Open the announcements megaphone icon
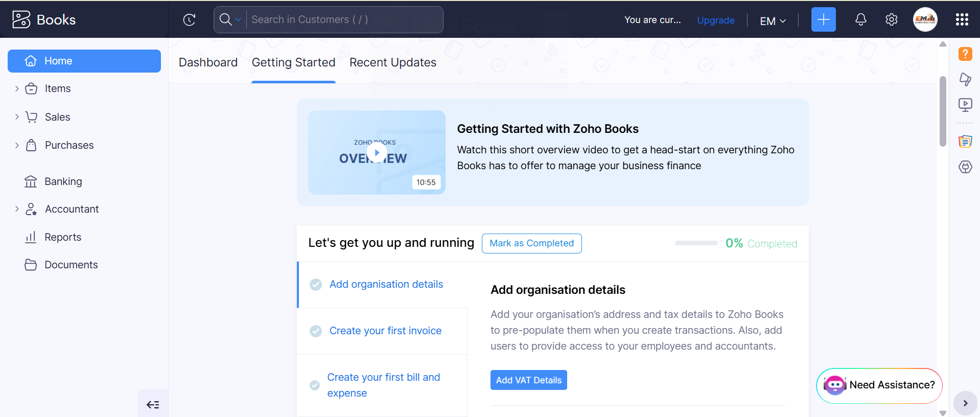980x417 pixels. tap(965, 79)
